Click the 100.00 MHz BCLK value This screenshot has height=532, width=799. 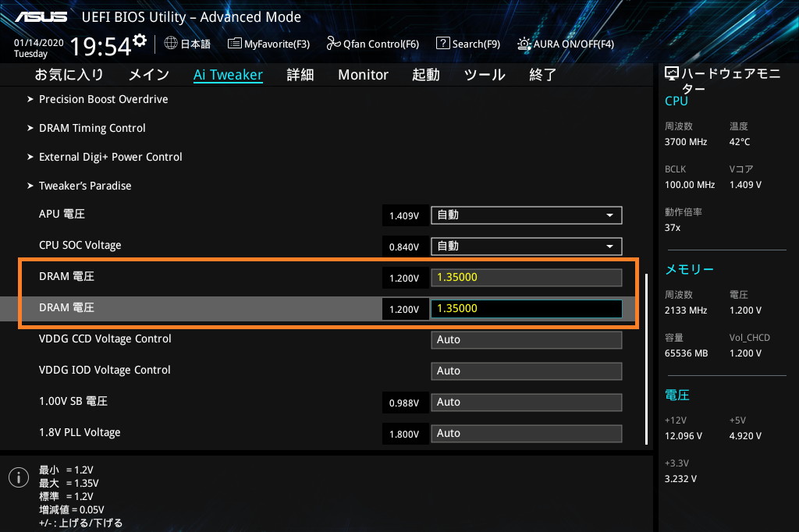(690, 185)
